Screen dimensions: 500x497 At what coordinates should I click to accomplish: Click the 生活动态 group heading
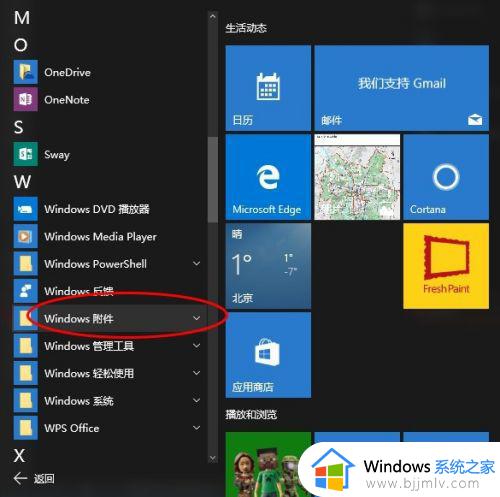(x=246, y=28)
